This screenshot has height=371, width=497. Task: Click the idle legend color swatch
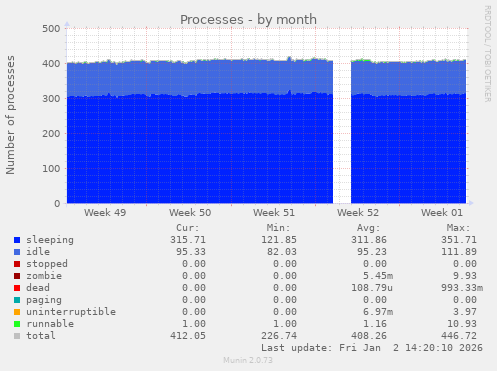[17, 252]
